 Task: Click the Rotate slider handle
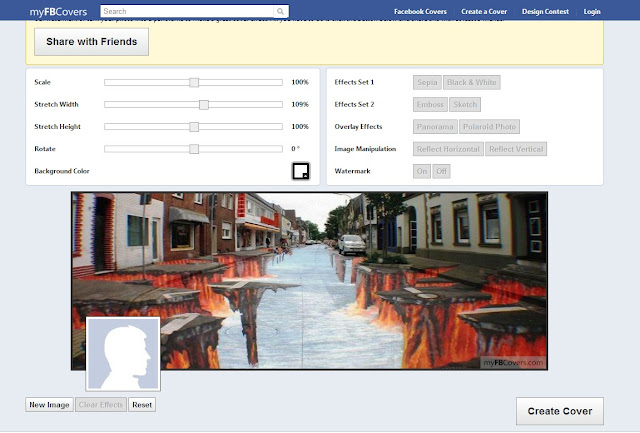(x=194, y=149)
